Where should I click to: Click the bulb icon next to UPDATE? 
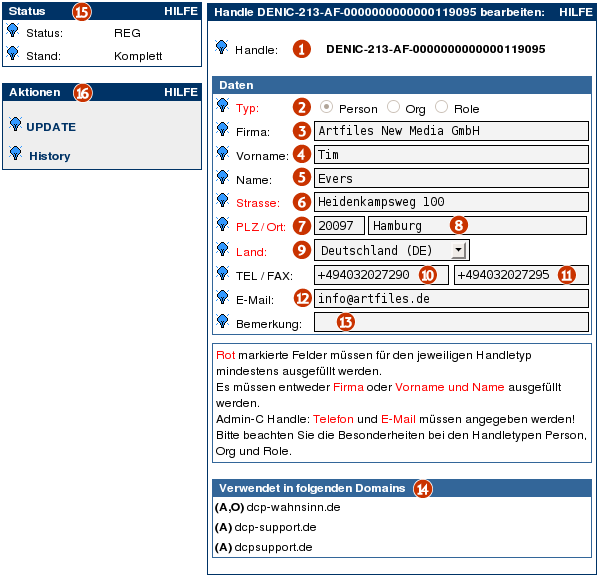point(15,124)
